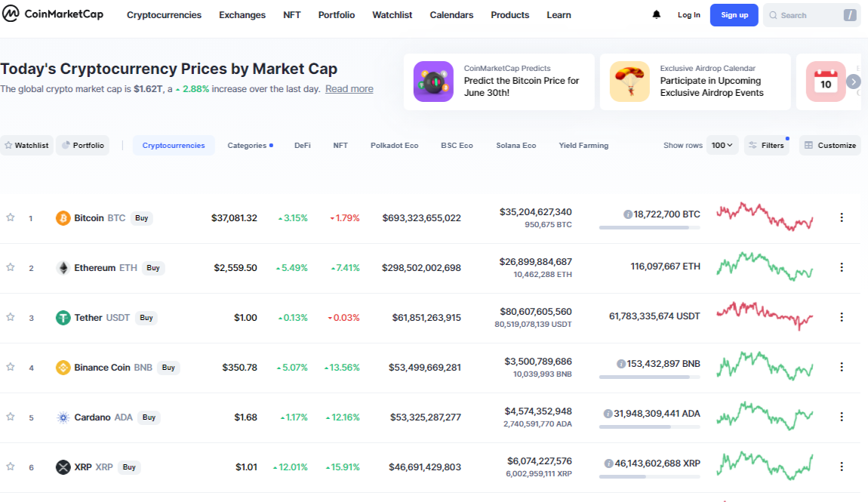The width and height of the screenshot is (868, 502).
Task: Open the Learn top menu
Action: [x=559, y=15]
